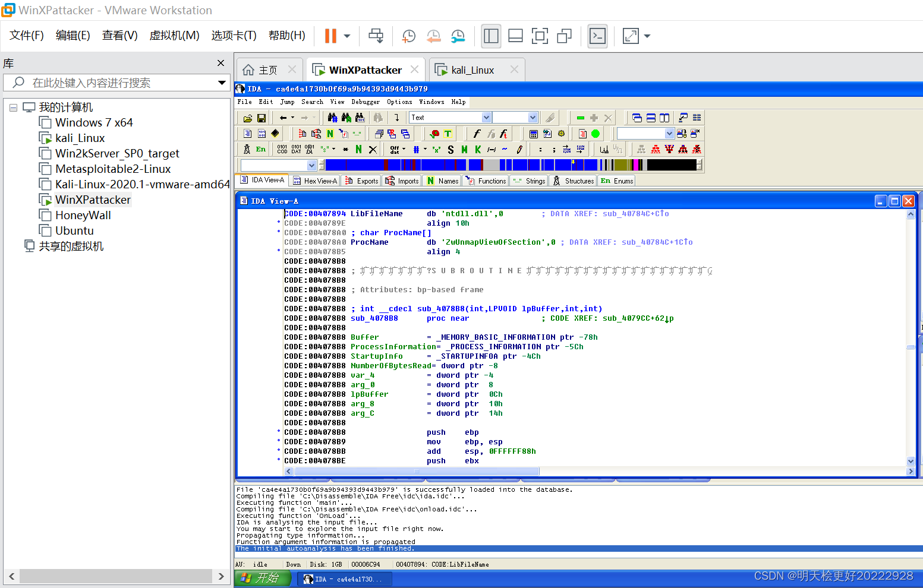This screenshot has height=588, width=923.
Task: Click the Jump back arrow icon
Action: (x=283, y=118)
